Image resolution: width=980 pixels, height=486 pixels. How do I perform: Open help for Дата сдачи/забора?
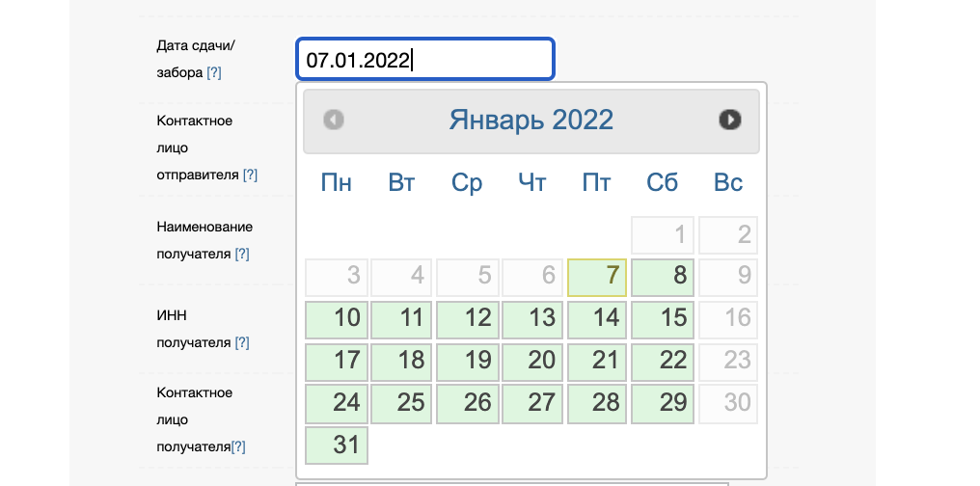click(x=214, y=72)
